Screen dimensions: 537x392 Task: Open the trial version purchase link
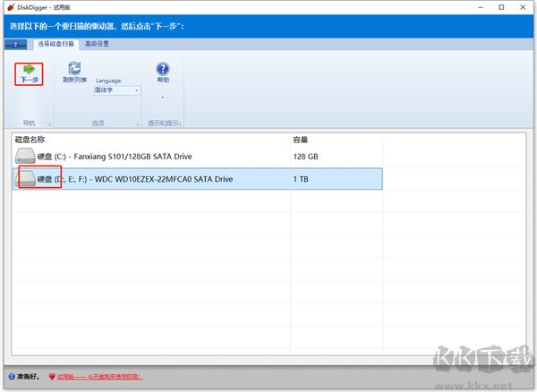(99, 377)
